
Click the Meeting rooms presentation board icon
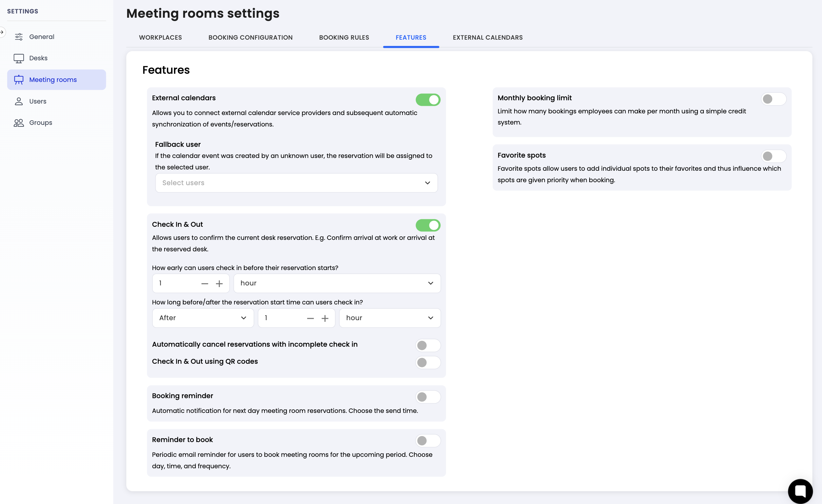19,80
